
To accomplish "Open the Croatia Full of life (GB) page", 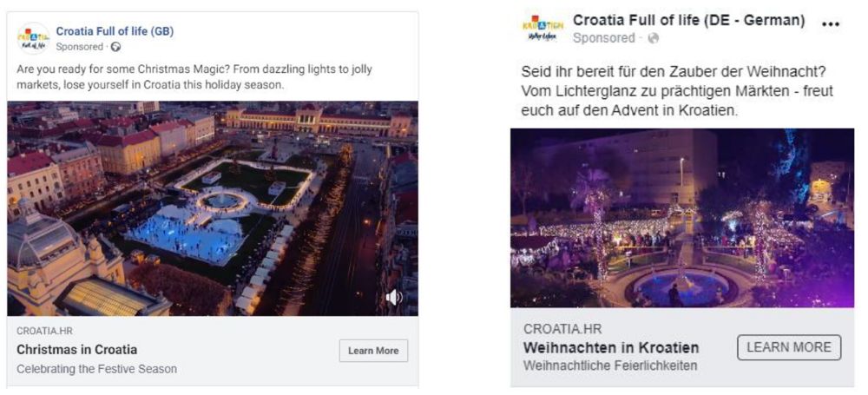I will tap(115, 31).
